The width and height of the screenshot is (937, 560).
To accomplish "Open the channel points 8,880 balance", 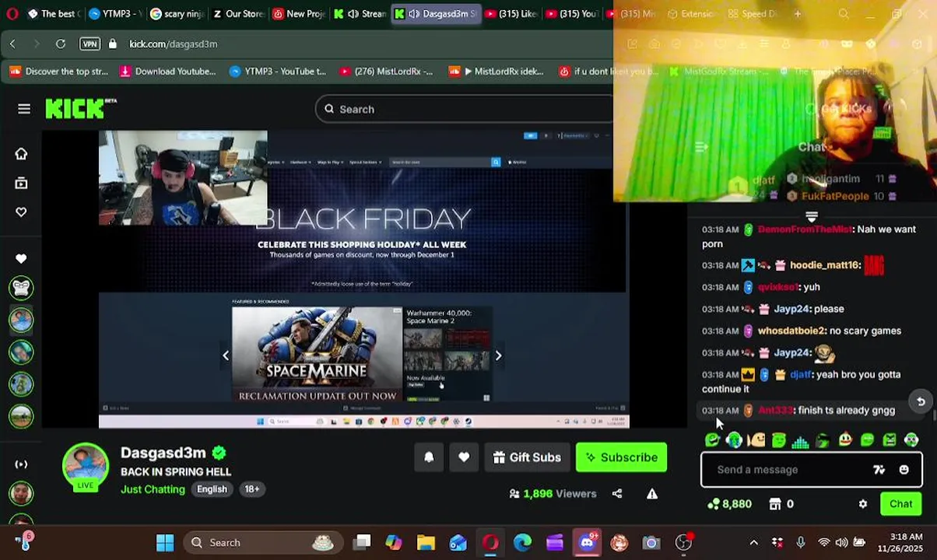I will click(728, 504).
